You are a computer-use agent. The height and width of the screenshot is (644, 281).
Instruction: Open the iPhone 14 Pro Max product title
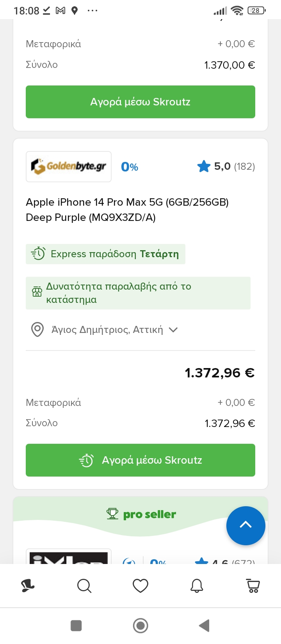click(127, 210)
